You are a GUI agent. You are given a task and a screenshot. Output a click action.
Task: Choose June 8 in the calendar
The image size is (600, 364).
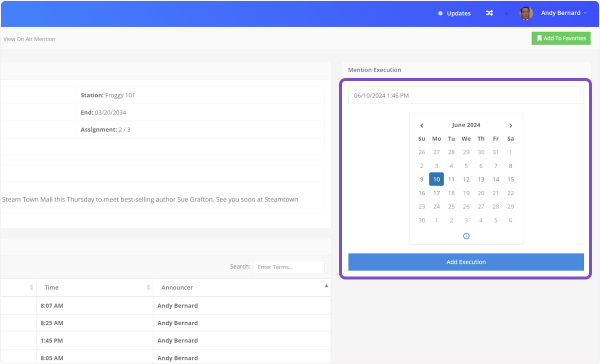510,166
